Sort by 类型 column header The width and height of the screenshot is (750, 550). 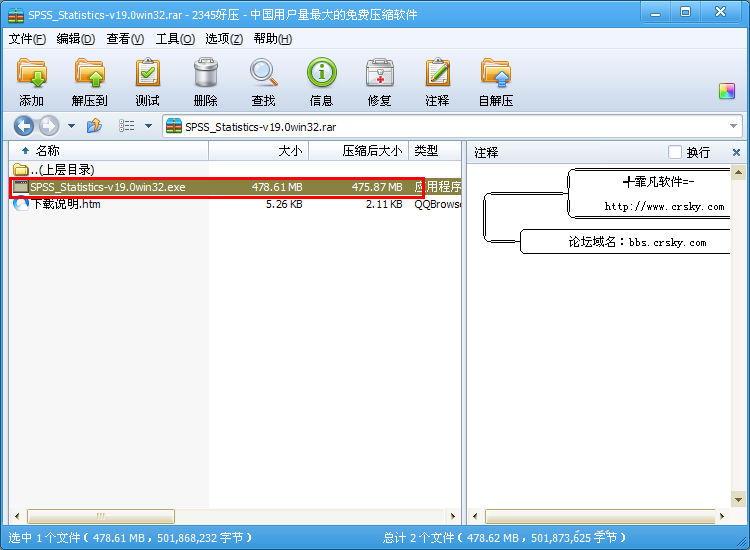pyautogui.click(x=435, y=151)
